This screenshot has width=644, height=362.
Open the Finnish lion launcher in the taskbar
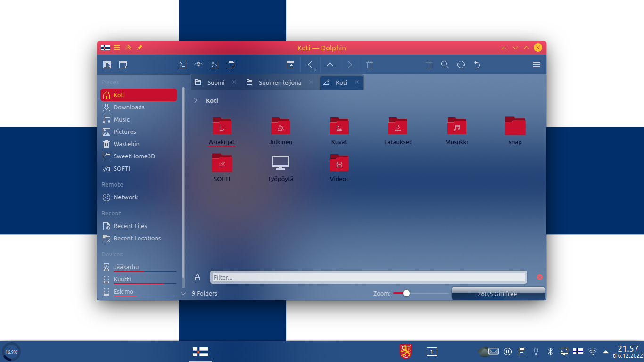click(x=405, y=351)
